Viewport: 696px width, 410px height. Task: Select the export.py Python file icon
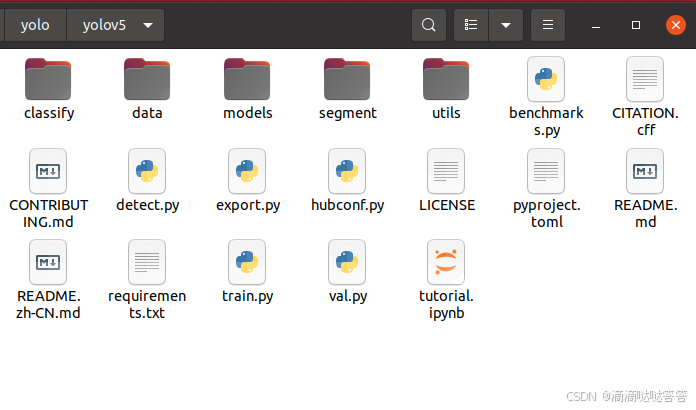[x=247, y=171]
